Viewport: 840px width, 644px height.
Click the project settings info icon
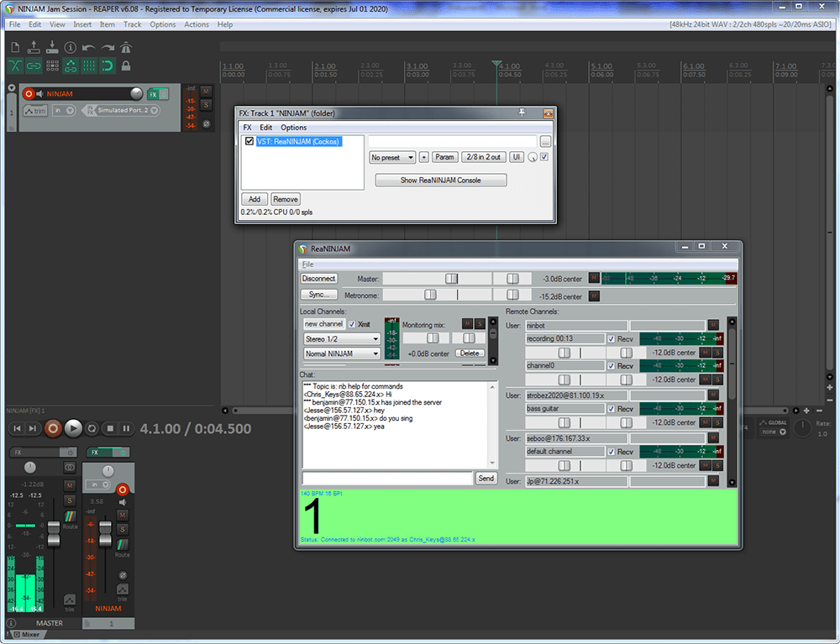pos(71,47)
